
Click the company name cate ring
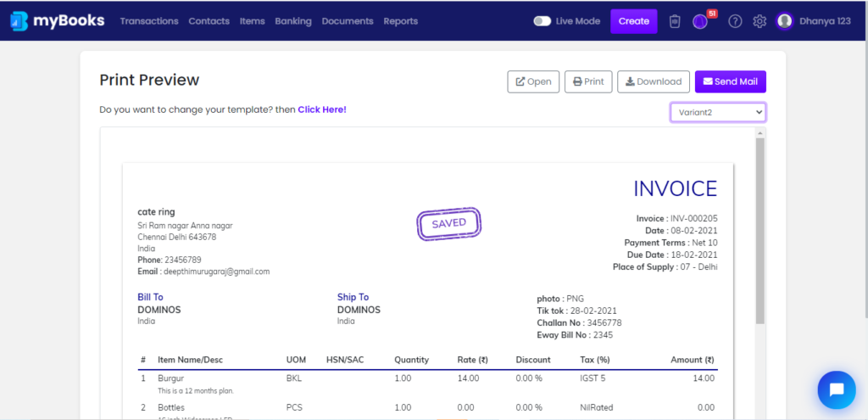click(x=156, y=212)
